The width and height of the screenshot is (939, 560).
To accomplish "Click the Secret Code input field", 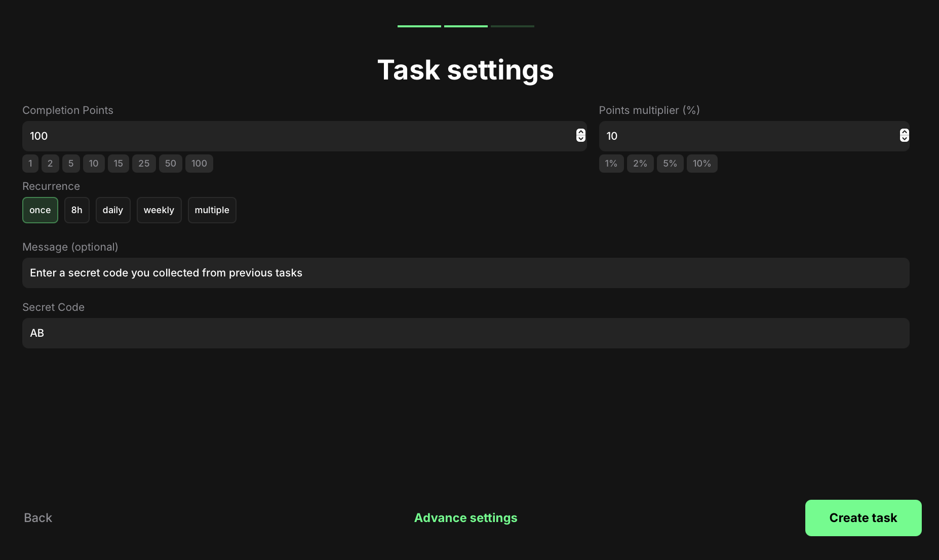I will coord(465,333).
